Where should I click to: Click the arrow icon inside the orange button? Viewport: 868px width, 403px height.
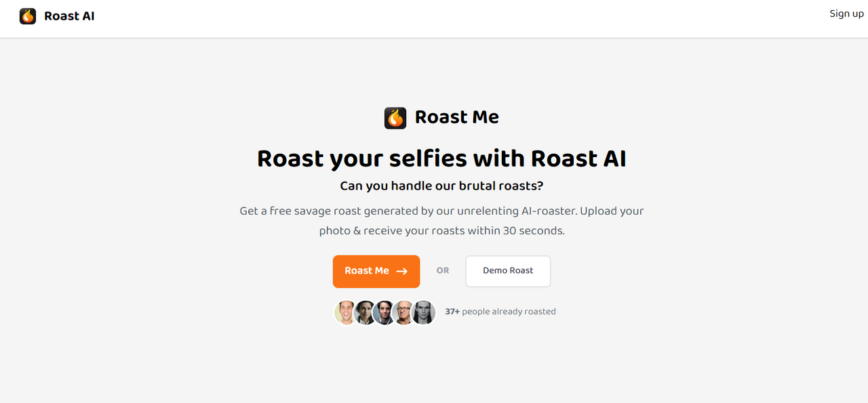click(401, 271)
